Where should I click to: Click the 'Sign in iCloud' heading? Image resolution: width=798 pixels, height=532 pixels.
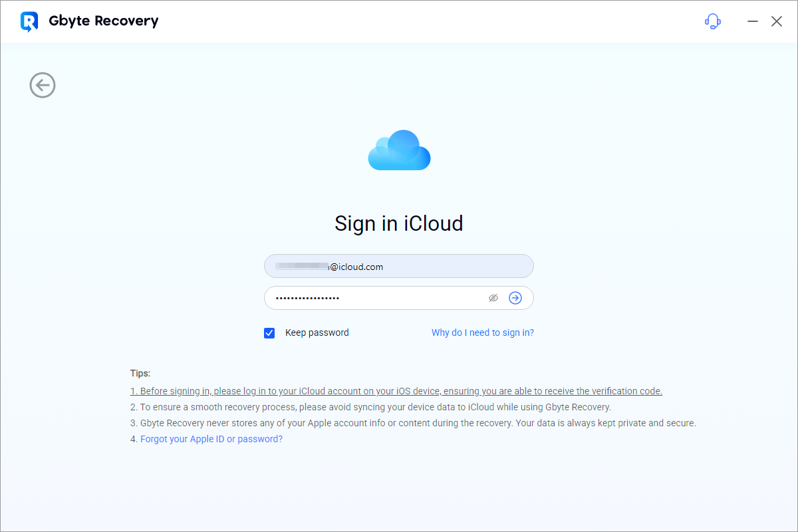coord(399,223)
